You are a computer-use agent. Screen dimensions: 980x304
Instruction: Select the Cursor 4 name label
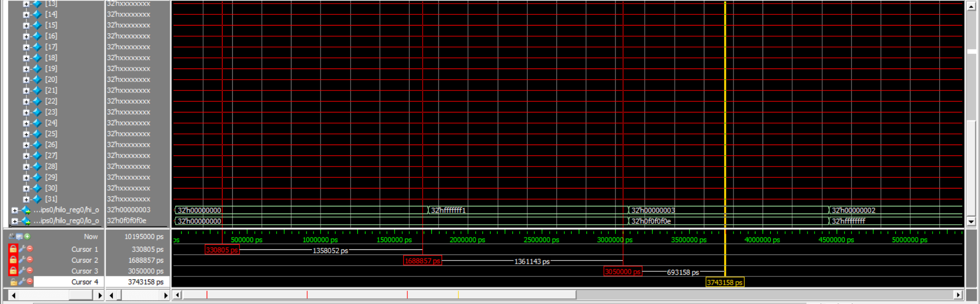coord(84,282)
